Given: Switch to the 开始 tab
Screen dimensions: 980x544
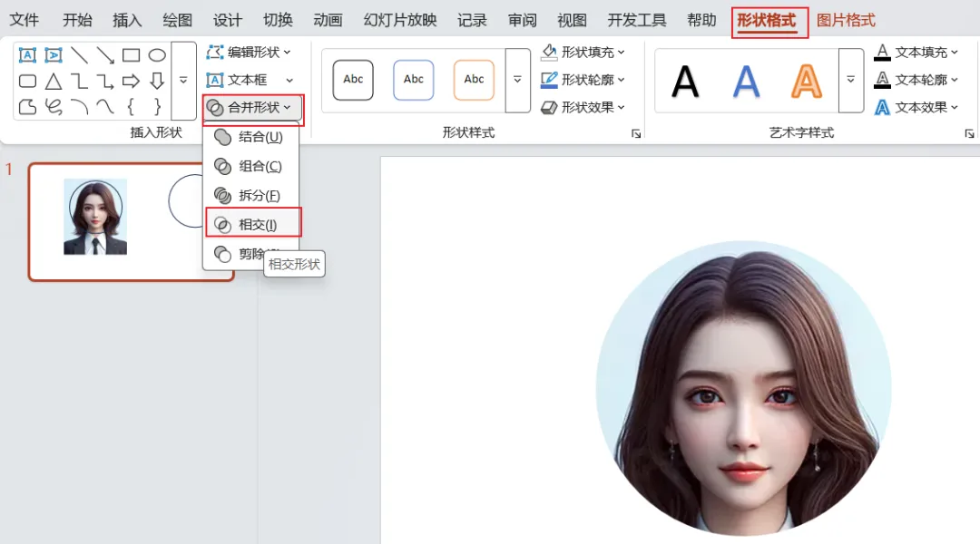Looking at the screenshot, I should [77, 21].
